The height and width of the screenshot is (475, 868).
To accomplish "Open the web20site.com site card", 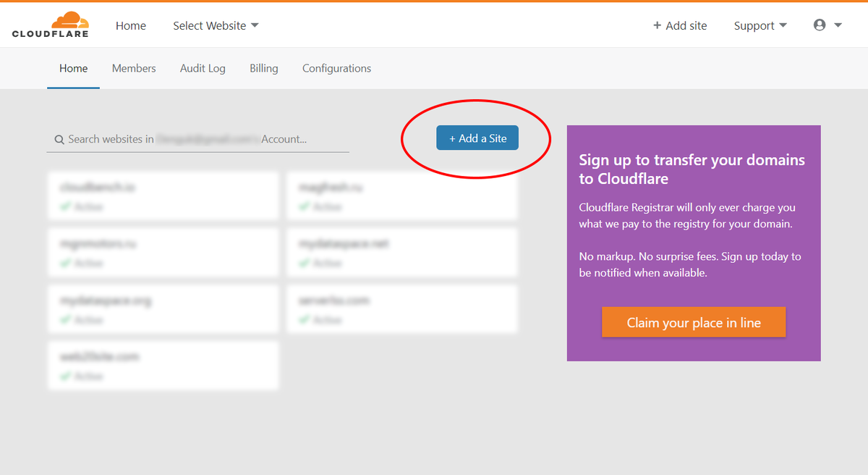I will 163,365.
